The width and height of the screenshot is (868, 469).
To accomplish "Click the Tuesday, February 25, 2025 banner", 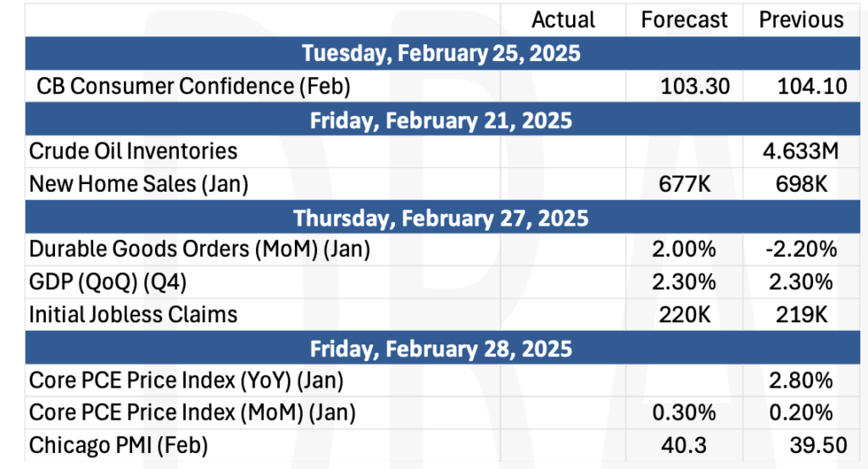I will [x=442, y=53].
